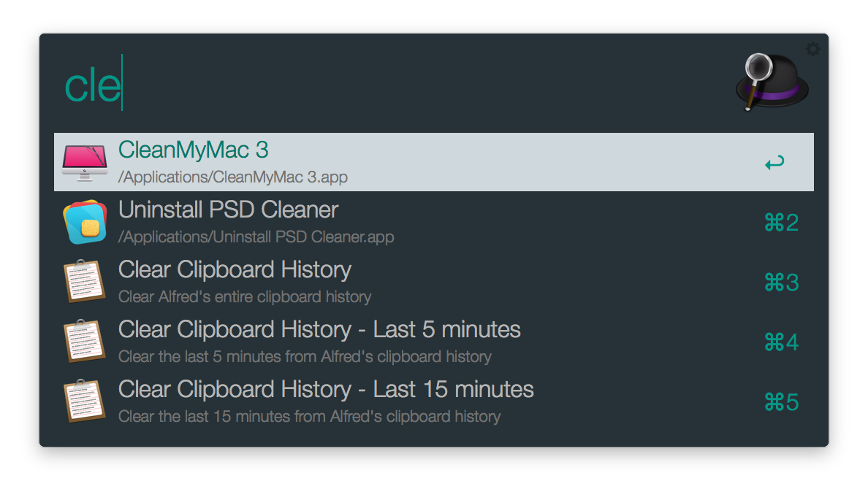This screenshot has width=868, height=492.
Task: Click the return arrow icon on first result
Action: click(x=774, y=163)
